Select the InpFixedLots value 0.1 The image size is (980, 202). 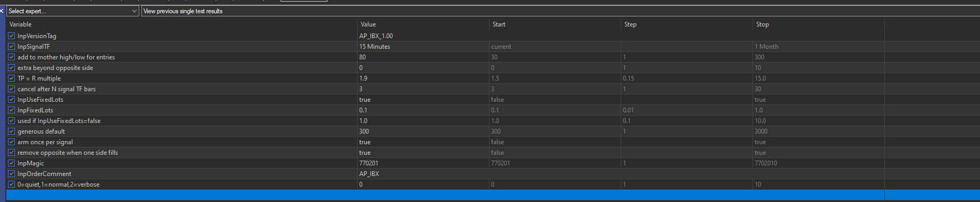[424, 110]
